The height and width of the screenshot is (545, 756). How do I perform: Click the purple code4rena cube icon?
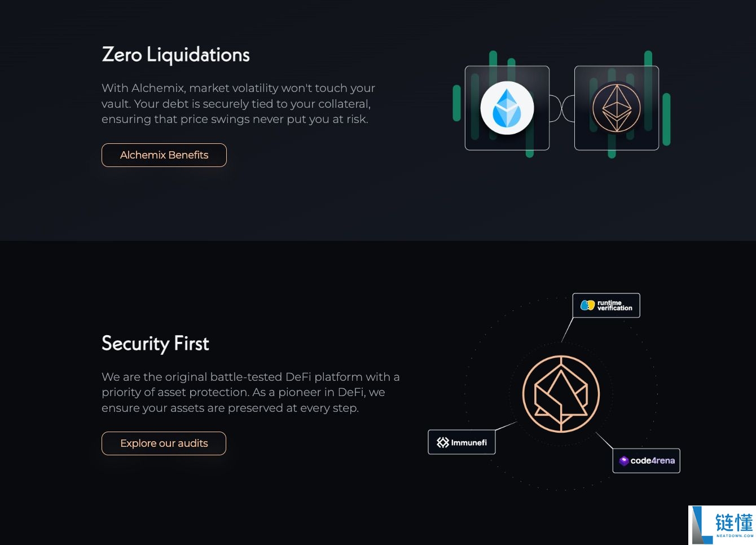623,460
